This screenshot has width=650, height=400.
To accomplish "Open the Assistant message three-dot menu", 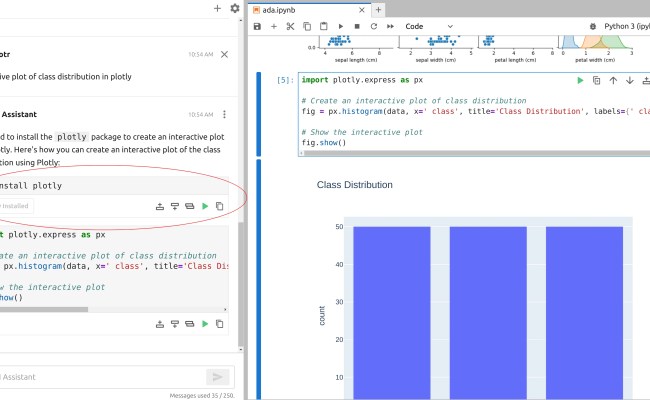I will pos(224,114).
